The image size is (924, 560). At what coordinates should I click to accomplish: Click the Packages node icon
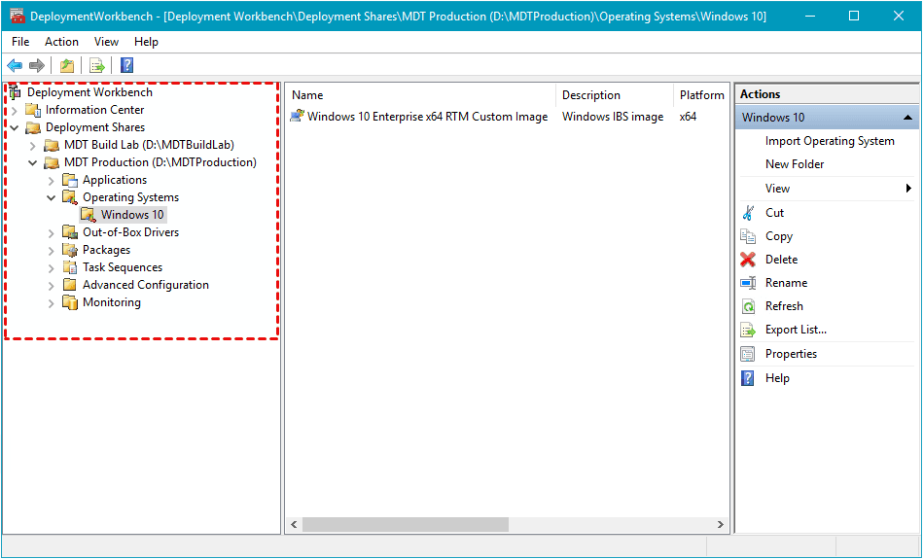(x=70, y=250)
